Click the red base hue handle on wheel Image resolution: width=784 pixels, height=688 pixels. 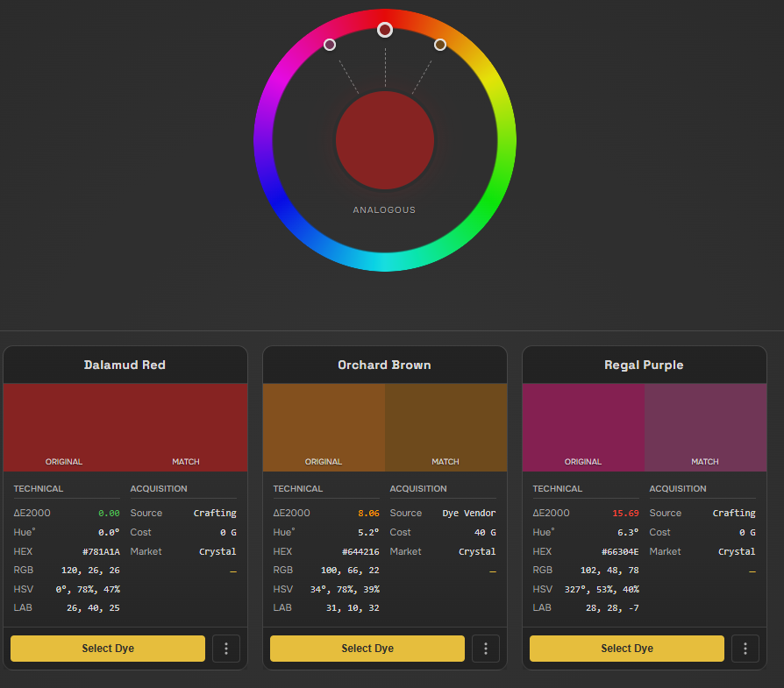click(x=384, y=30)
